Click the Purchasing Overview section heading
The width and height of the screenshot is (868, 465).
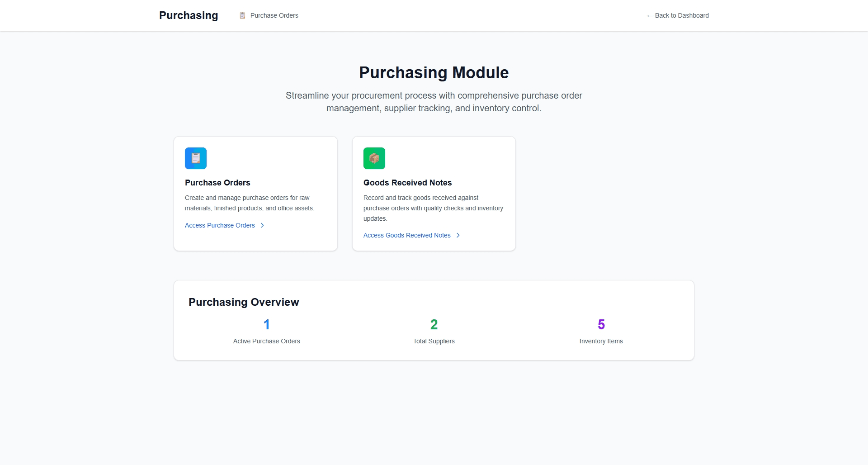[x=244, y=302]
